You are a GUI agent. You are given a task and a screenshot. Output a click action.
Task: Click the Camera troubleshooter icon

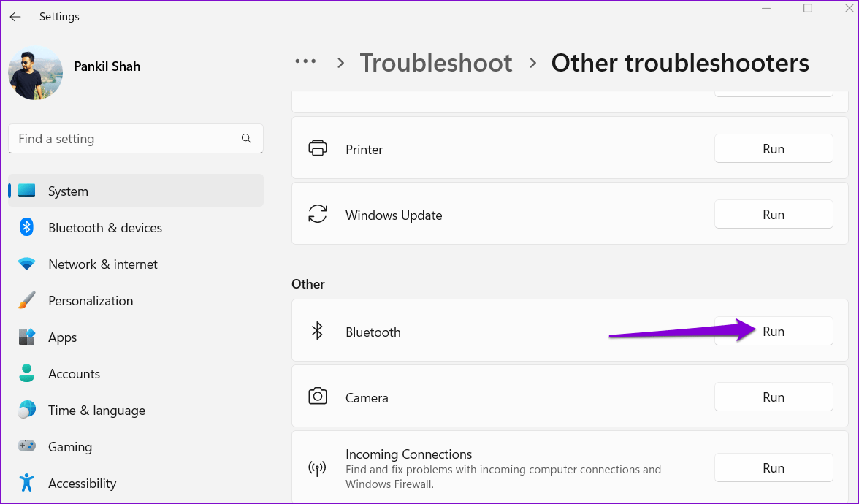(318, 396)
